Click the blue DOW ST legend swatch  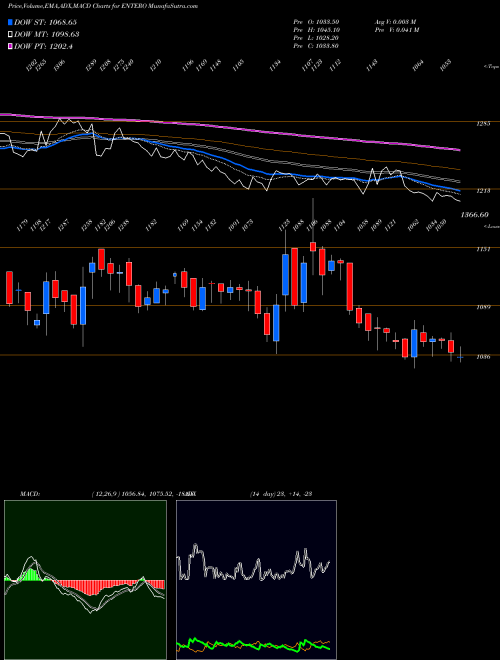click(x=10, y=22)
